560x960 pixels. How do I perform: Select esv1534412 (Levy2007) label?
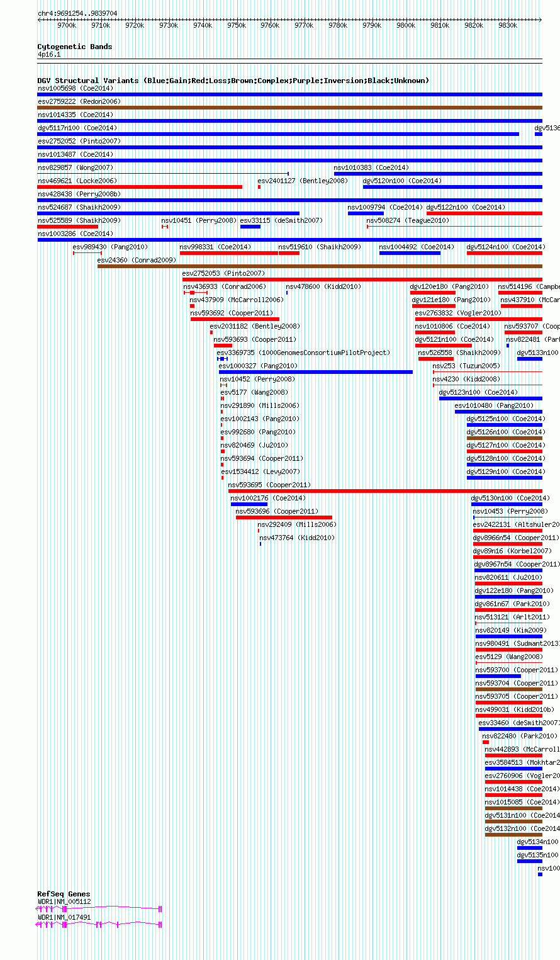coord(261,472)
